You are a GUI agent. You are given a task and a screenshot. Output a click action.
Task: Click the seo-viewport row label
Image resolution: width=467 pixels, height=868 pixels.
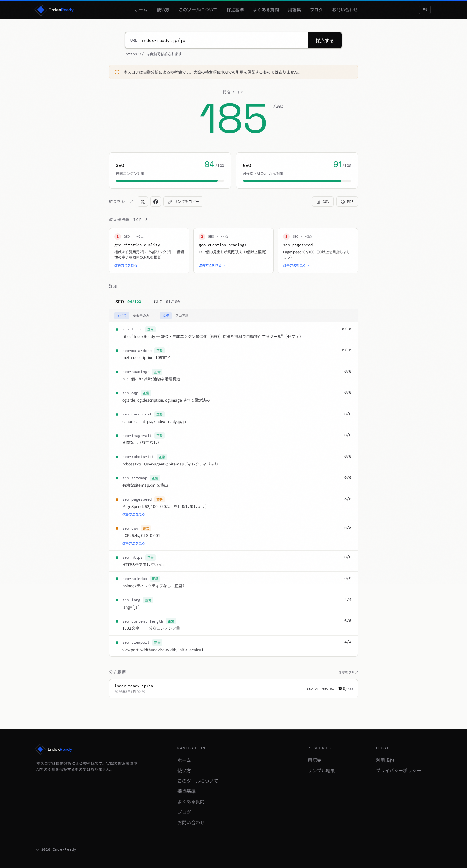pos(136,643)
